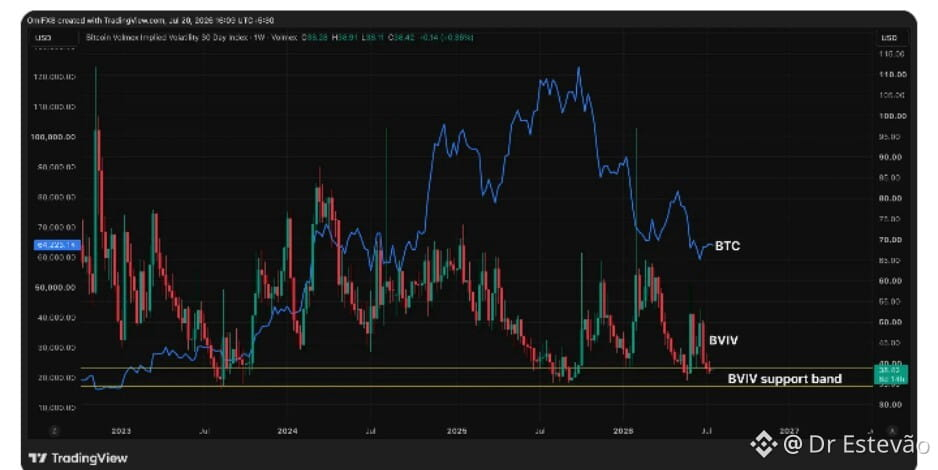938x470 pixels.
Task: Click the 2025 label on the time axis
Action: (x=457, y=431)
